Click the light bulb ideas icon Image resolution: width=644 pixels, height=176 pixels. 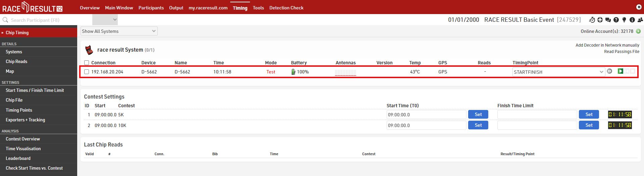point(624,20)
